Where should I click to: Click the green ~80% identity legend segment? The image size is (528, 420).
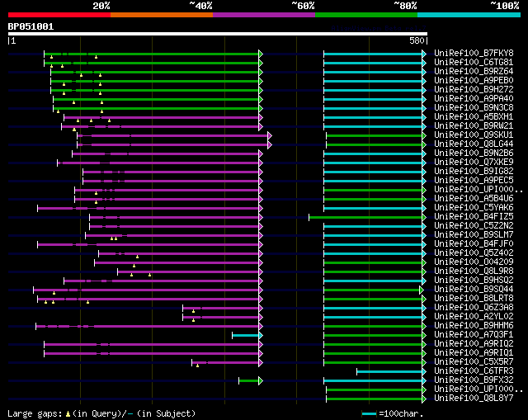pos(366,15)
